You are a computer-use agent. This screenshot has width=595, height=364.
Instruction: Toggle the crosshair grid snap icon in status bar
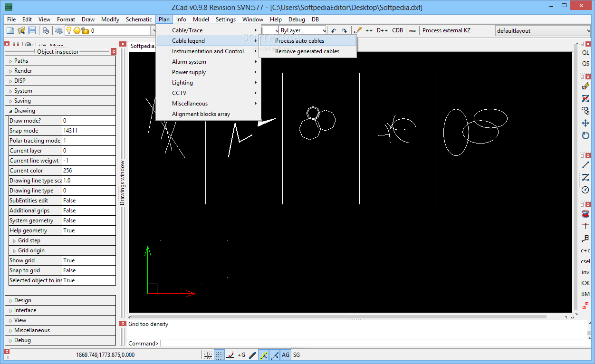click(x=208, y=354)
